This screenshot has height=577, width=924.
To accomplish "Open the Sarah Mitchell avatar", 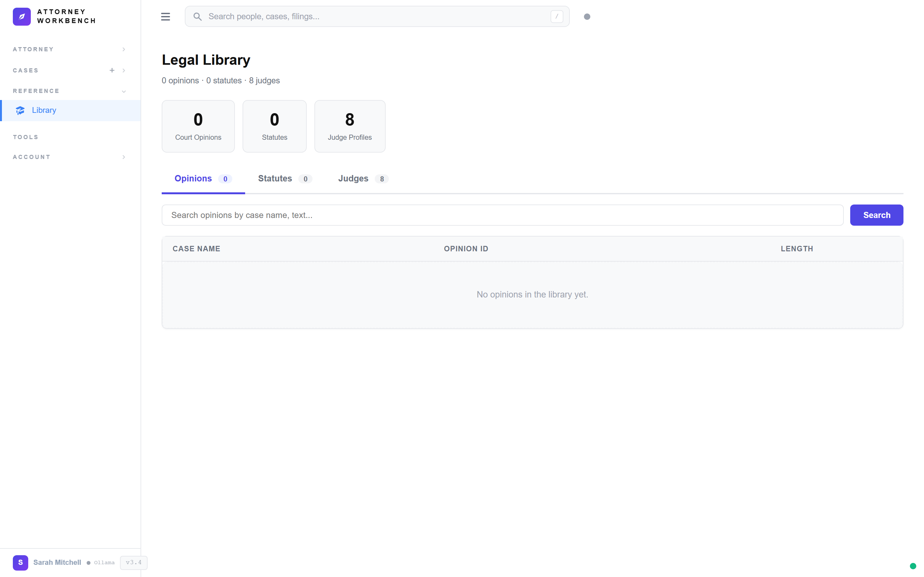I will tap(20, 563).
